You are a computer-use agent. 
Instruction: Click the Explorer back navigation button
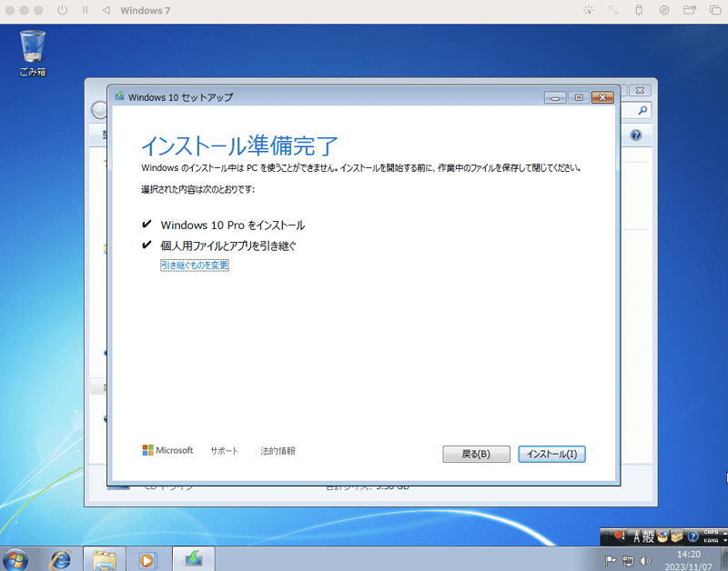click(98, 110)
